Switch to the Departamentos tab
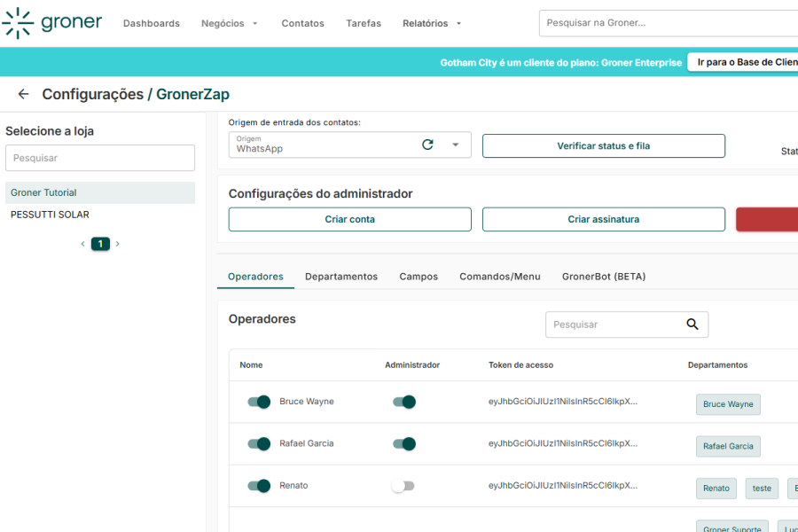798x532 pixels. [x=341, y=277]
